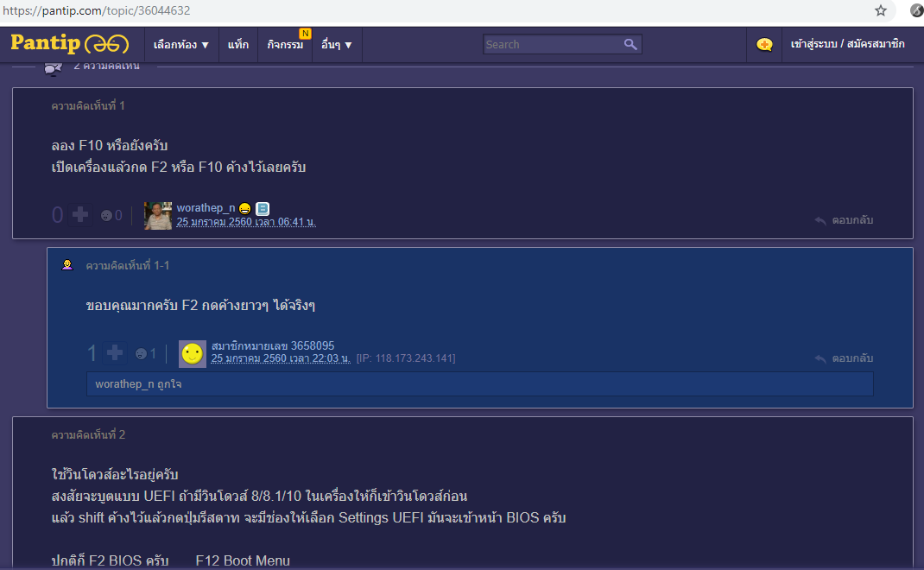The height and width of the screenshot is (570, 924).
Task: Expand the อื่นๆ dropdown menu
Action: 336,45
